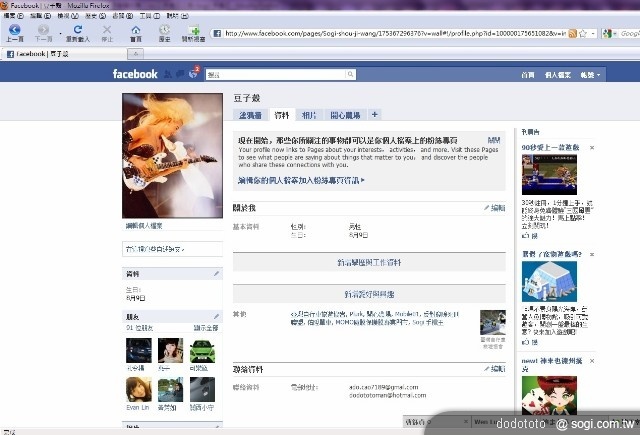Image resolution: width=640 pixels, height=435 pixels.
Task: Switch to the Wall tab on profile
Action: (x=250, y=115)
